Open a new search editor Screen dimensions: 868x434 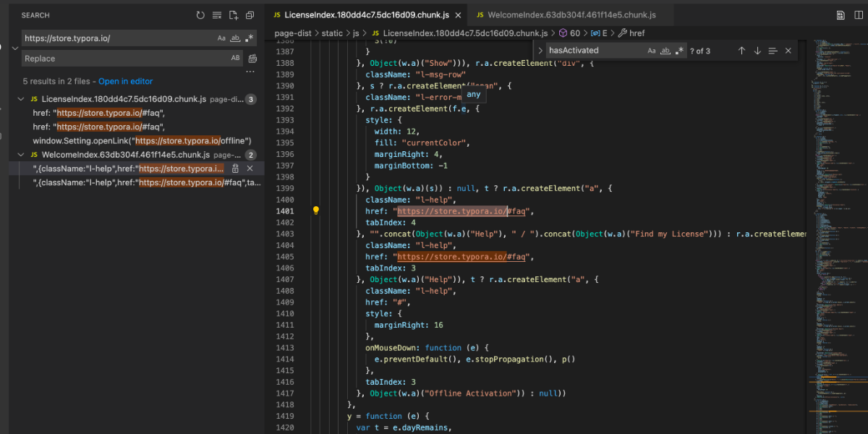coord(233,15)
